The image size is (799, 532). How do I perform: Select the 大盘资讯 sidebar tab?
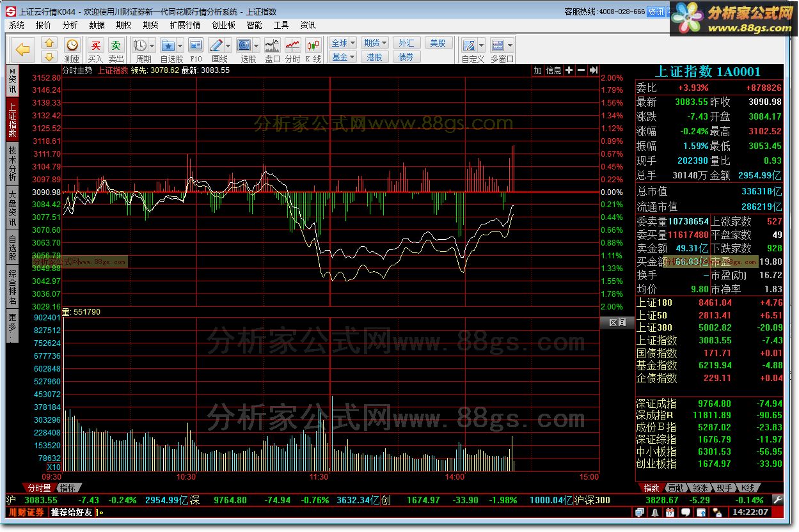tap(12, 208)
